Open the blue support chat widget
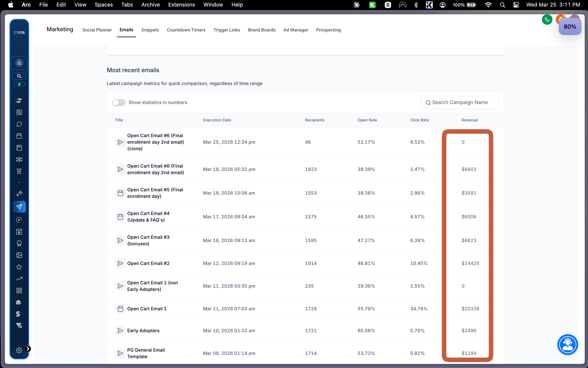 tap(568, 345)
